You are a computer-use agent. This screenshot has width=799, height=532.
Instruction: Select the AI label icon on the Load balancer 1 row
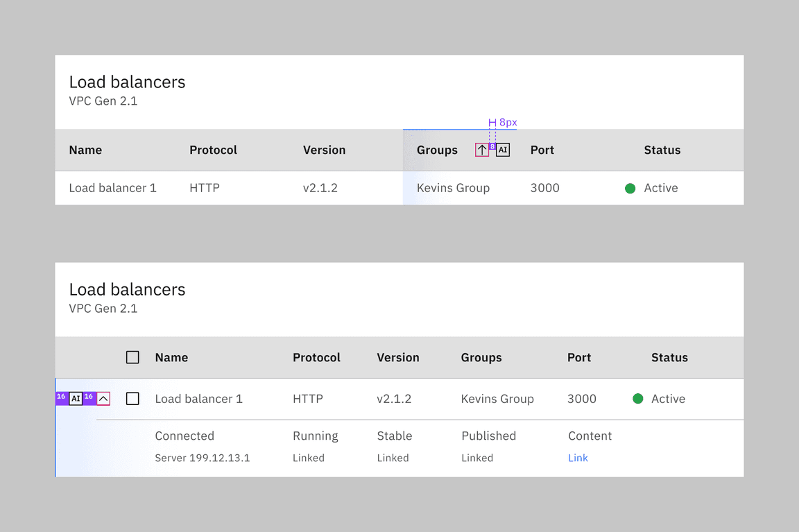click(x=76, y=398)
